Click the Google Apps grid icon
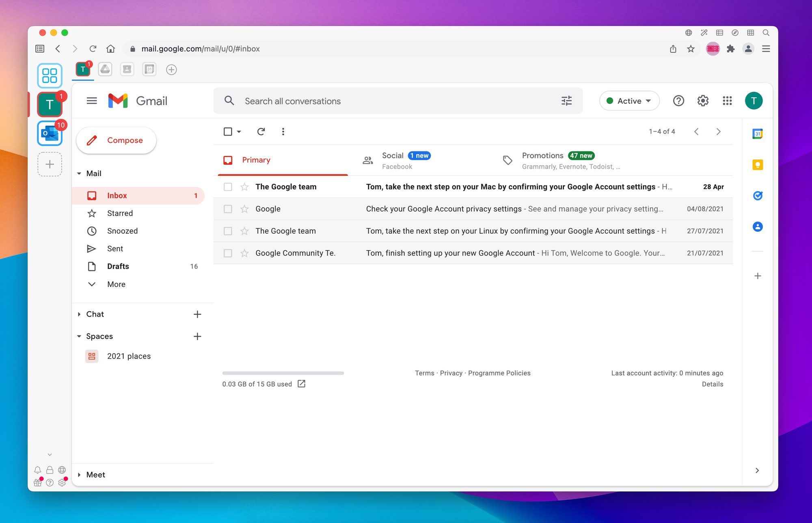 (x=727, y=101)
